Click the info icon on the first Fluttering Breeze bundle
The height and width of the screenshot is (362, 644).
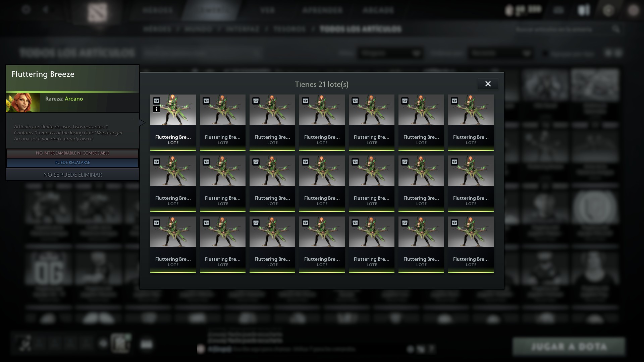tap(156, 109)
